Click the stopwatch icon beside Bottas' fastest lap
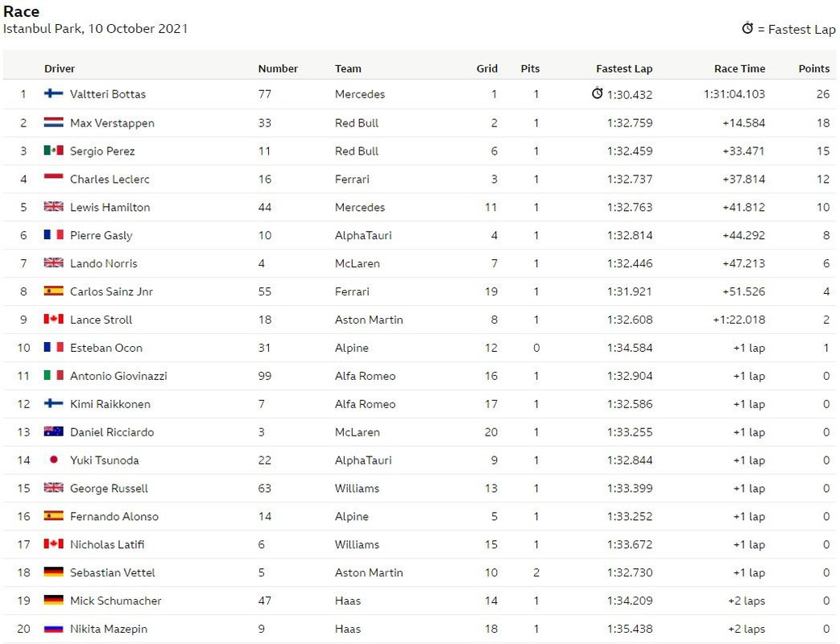The width and height of the screenshot is (840, 644). pyautogui.click(x=598, y=93)
